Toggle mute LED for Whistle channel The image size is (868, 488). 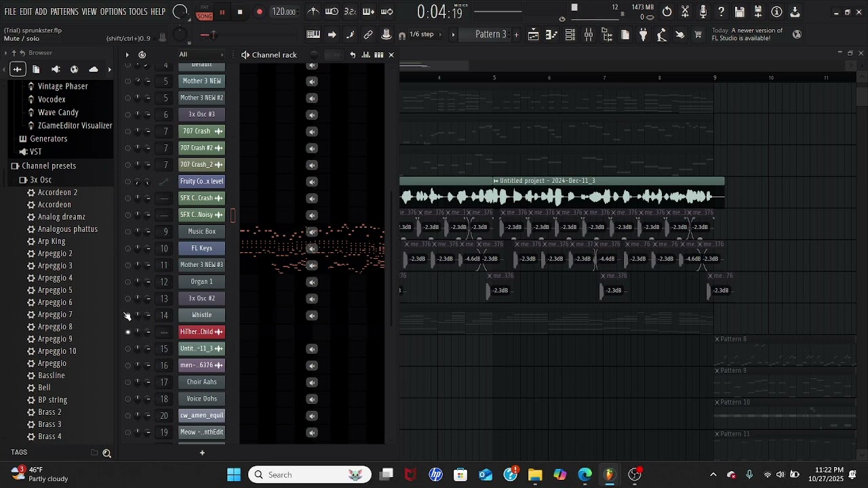click(127, 315)
